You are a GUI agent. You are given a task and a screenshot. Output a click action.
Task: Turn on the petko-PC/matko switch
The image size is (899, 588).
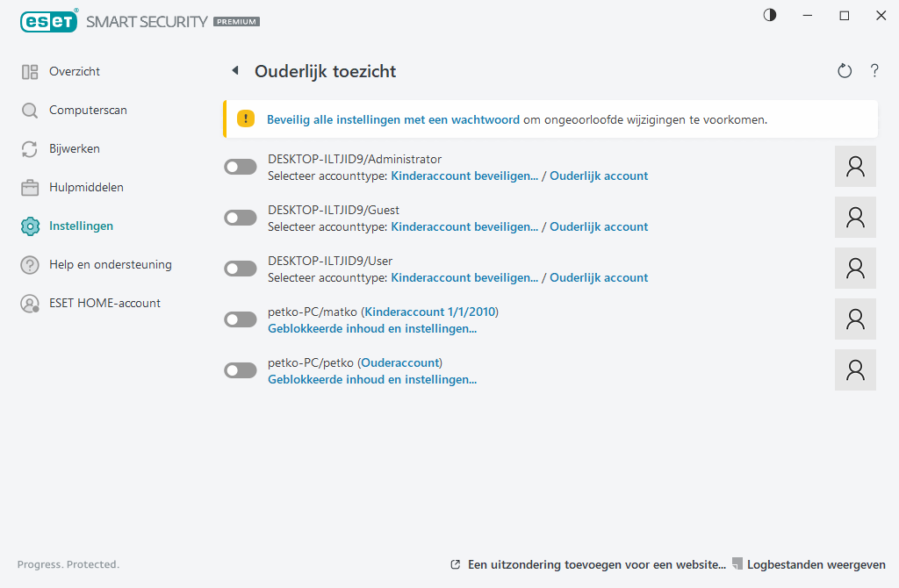coord(241,319)
